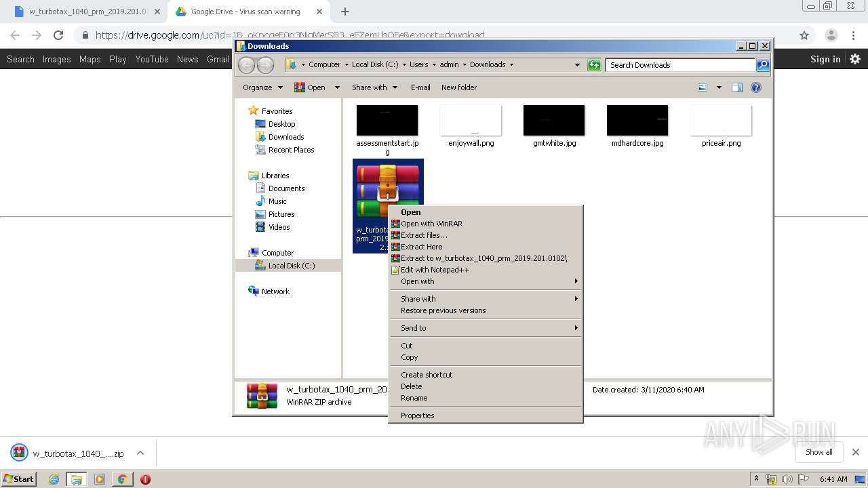
Task: Expand the Open button dropdown arrow
Action: pyautogui.click(x=336, y=87)
